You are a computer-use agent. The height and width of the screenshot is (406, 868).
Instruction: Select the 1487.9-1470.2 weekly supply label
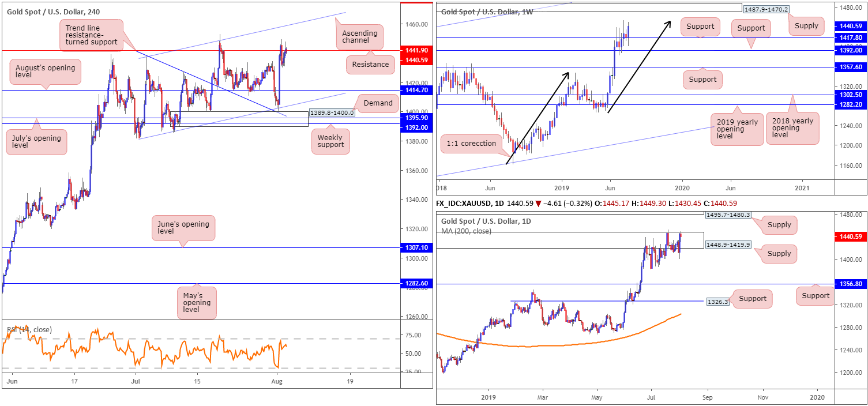click(x=765, y=9)
